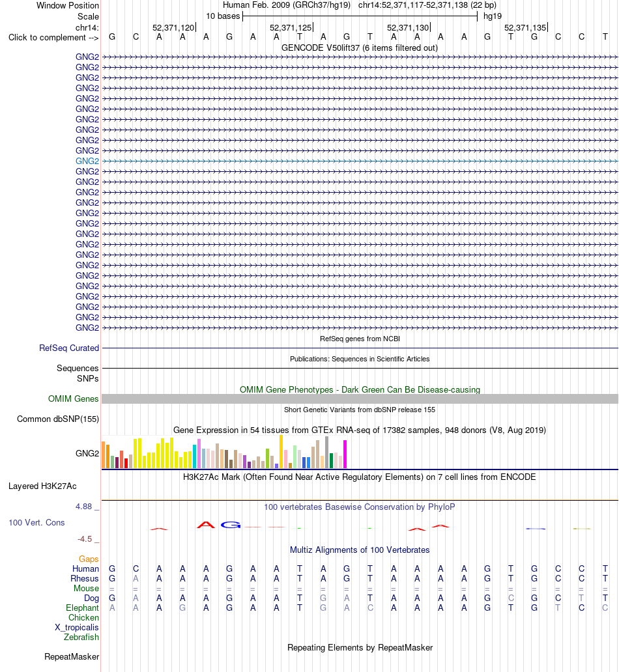
Task: Click the 52,371,130 ruler coordinate
Action: coord(408,28)
